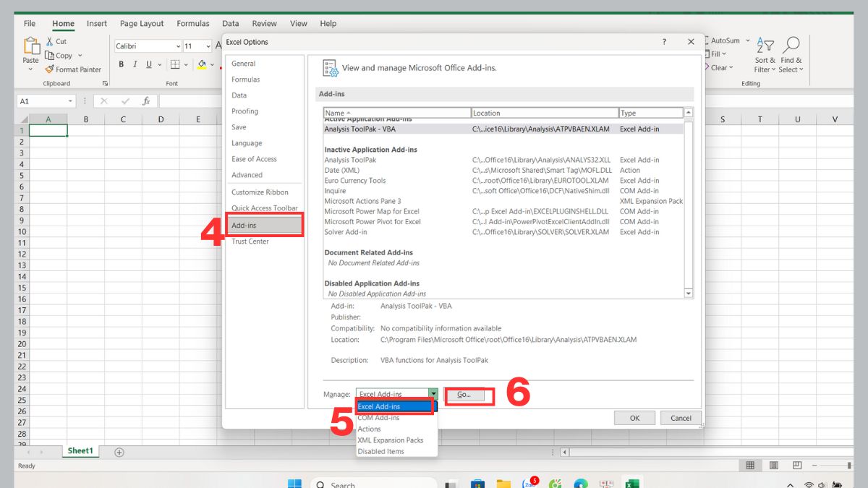Open the Formulas ribbon tab
Image resolution: width=868 pixels, height=488 pixels.
192,23
